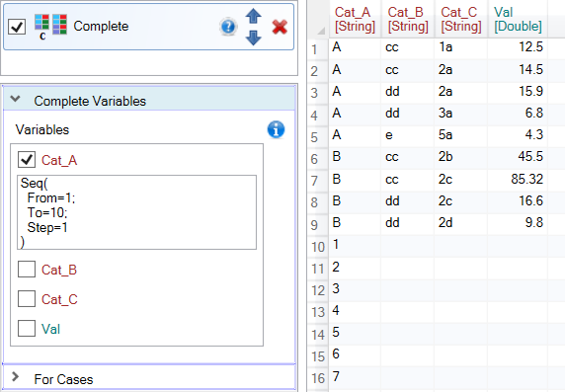Image resolution: width=565 pixels, height=392 pixels.
Task: Click the Cat_C cell with 2d
Action: click(x=461, y=223)
